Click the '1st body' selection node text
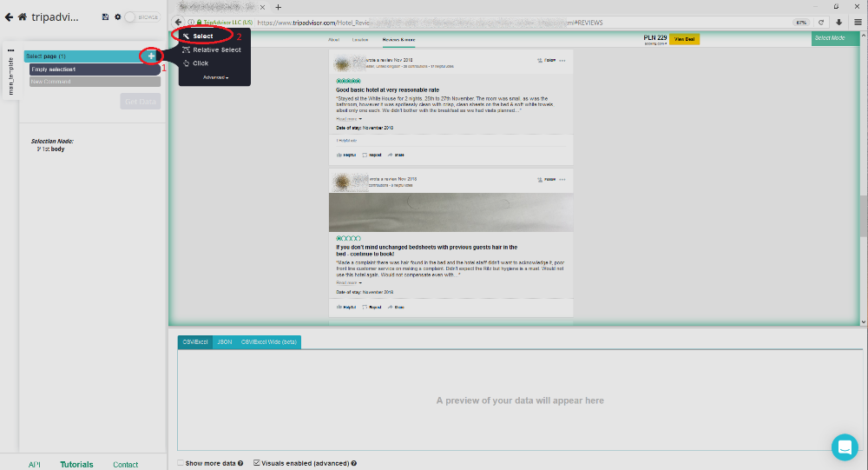The width and height of the screenshot is (868, 470). pyautogui.click(x=54, y=149)
